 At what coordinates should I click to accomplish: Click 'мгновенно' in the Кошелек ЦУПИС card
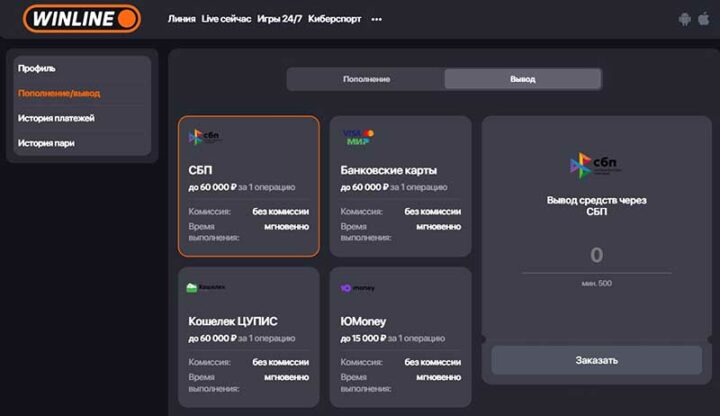pos(287,377)
